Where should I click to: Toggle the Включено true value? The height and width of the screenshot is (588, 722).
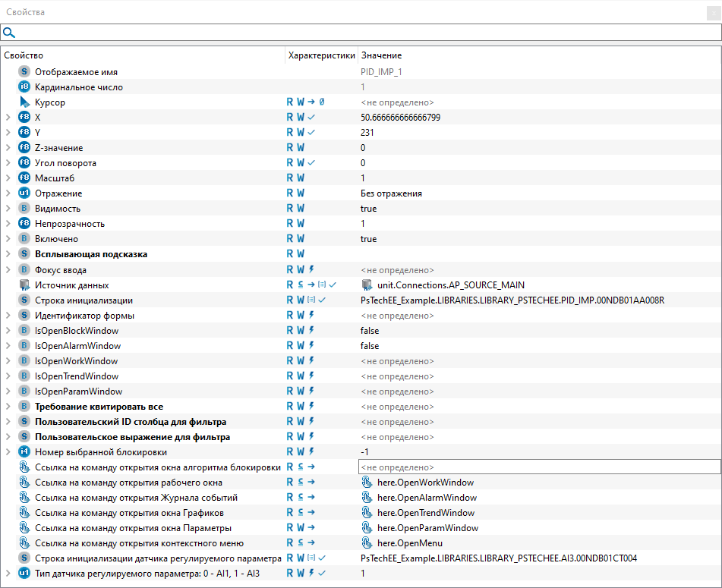(368, 239)
